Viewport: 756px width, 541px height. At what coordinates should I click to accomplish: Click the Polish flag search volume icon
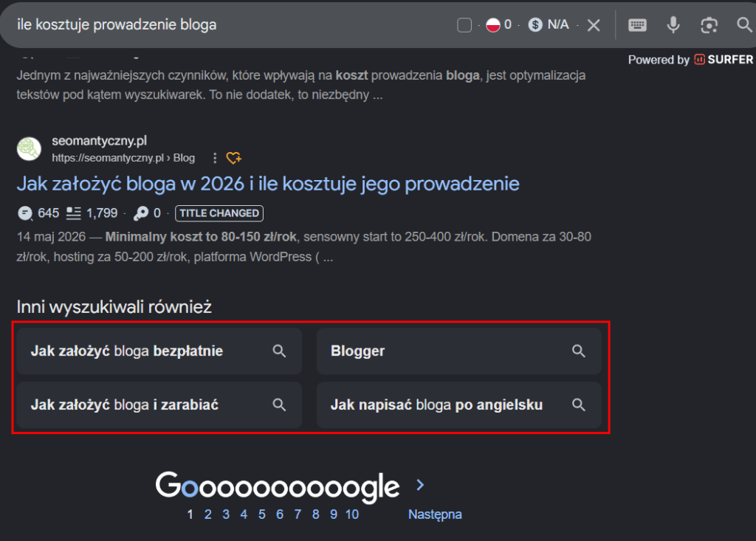(492, 24)
